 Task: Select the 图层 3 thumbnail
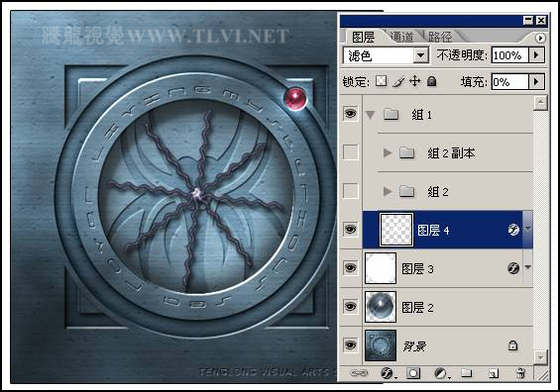click(x=381, y=268)
